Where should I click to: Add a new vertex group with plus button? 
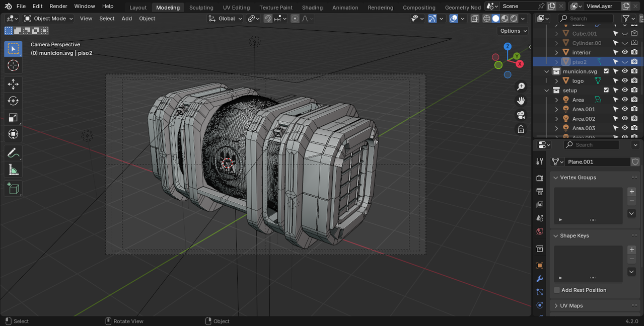click(631, 192)
